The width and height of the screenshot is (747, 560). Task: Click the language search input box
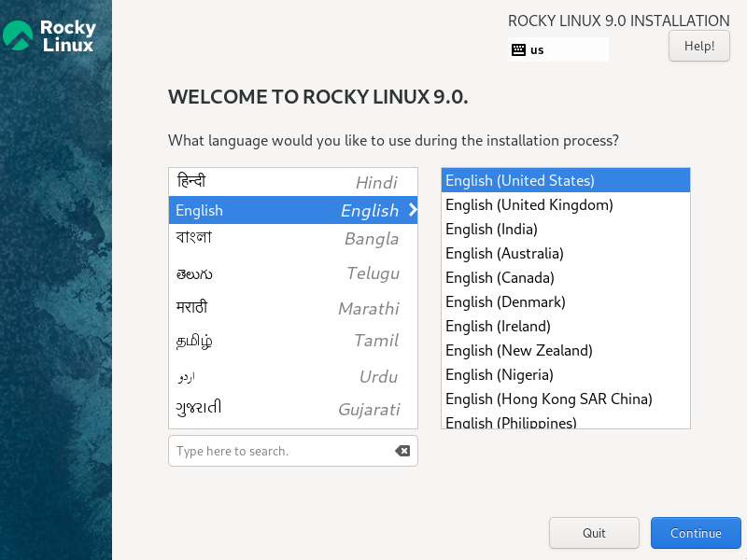pos(280,451)
